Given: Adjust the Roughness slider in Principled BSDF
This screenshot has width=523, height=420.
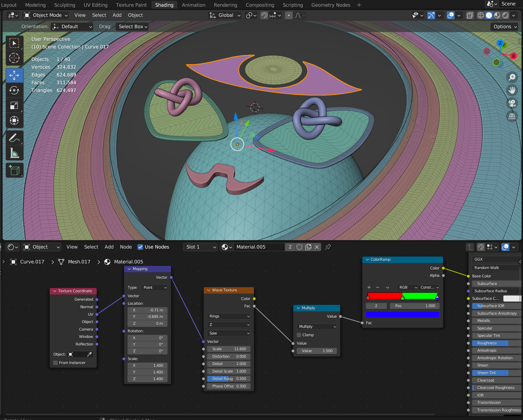Looking at the screenshot, I should pos(496,343).
